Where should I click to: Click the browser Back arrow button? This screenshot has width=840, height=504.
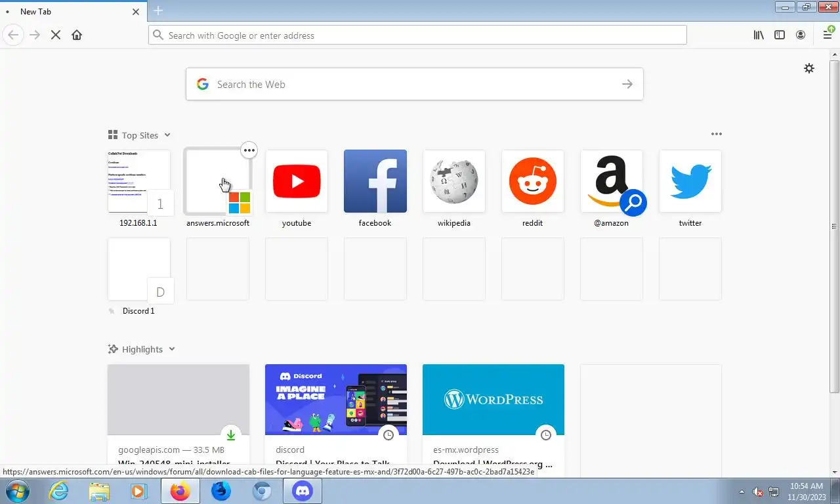pos(13,35)
